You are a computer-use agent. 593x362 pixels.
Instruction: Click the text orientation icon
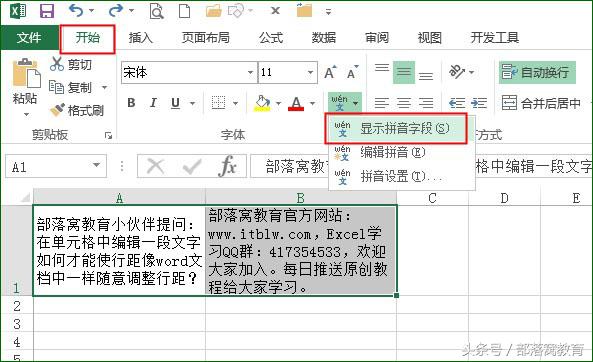tap(456, 72)
